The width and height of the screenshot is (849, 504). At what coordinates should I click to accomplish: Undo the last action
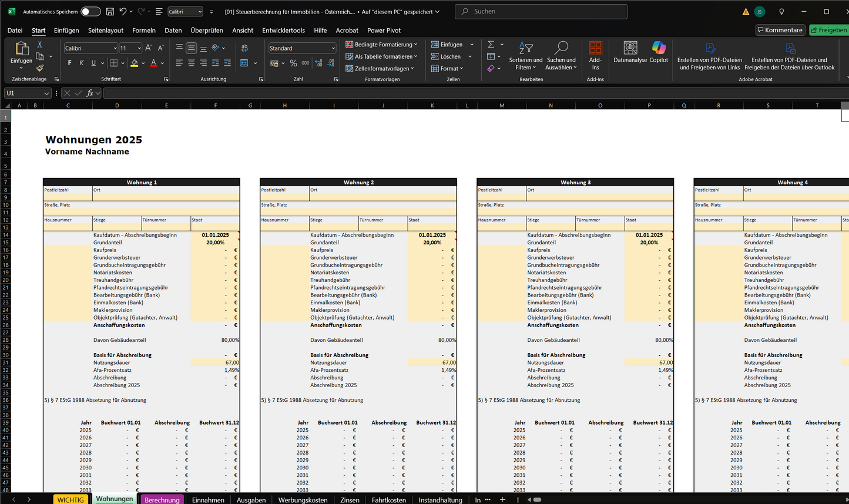123,12
